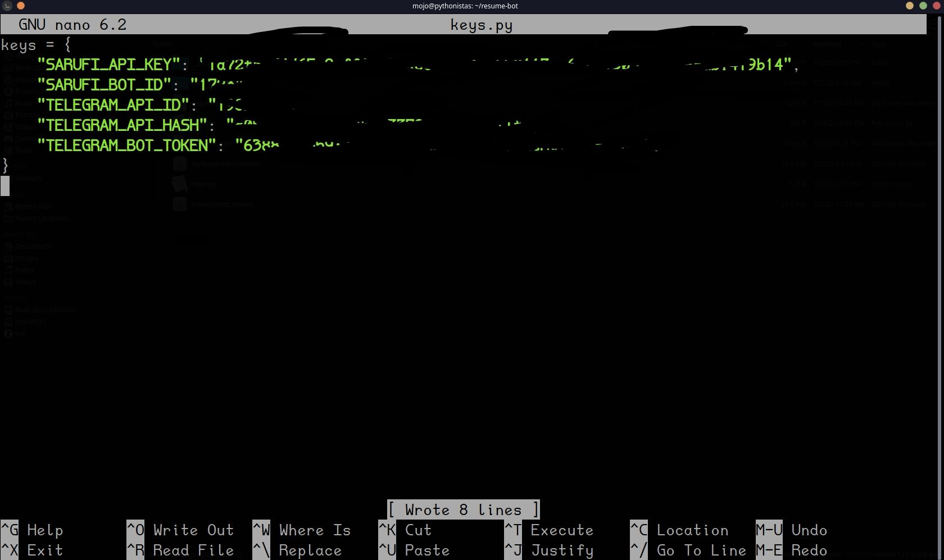Screen dimensions: 944x560
Task: Click the ^K Cut shortcut
Action: tap(405, 530)
